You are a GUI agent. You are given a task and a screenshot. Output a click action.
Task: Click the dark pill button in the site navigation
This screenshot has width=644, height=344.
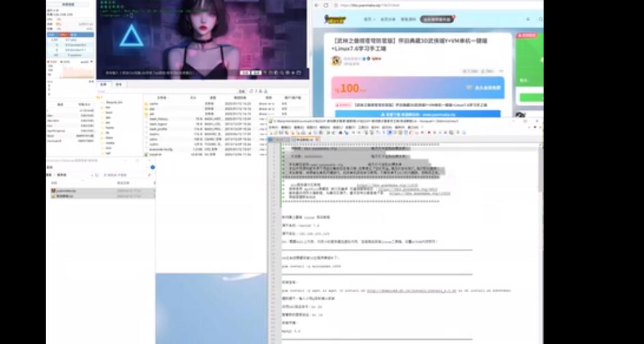tap(437, 20)
